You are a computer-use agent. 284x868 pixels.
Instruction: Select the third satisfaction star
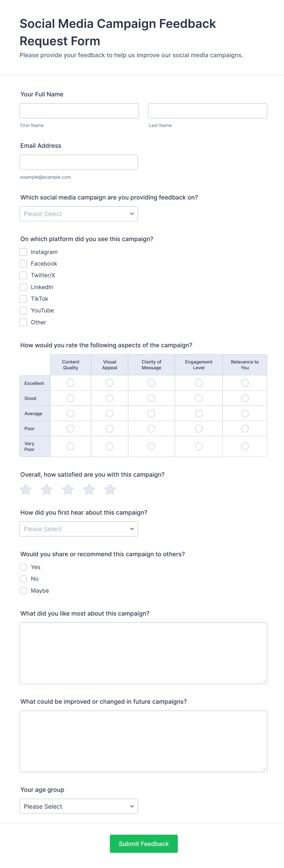tap(68, 489)
